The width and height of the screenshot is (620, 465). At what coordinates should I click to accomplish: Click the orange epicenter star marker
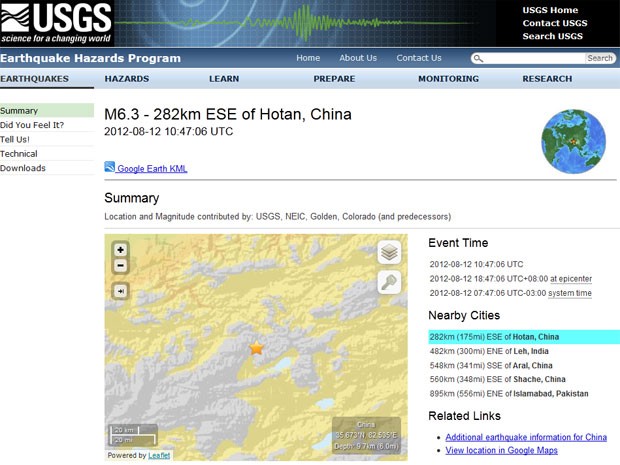257,348
